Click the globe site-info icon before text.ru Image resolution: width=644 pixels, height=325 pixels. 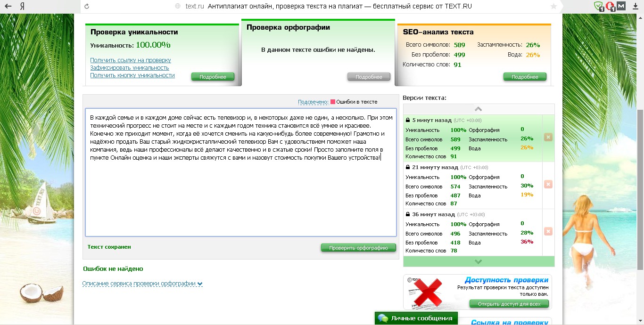coord(178,7)
